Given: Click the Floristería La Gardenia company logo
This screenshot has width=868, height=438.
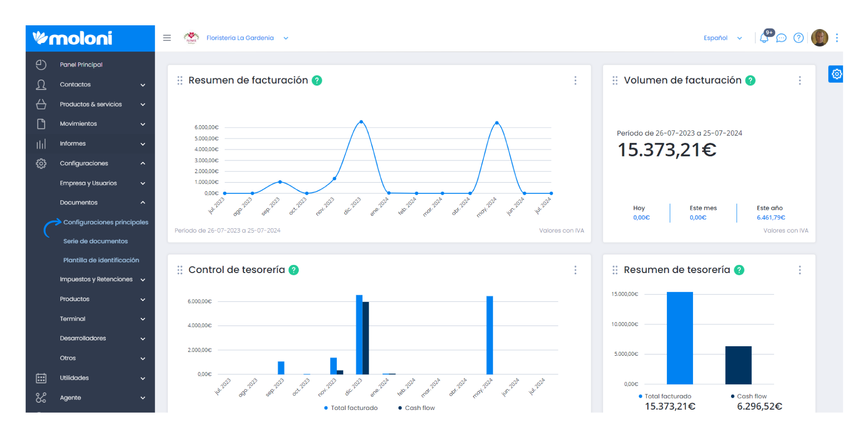Looking at the screenshot, I should [192, 38].
